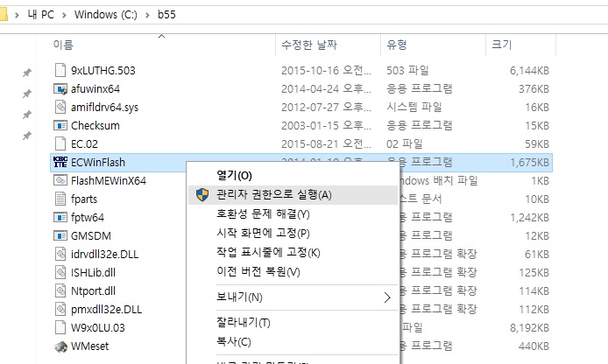Image resolution: width=608 pixels, height=364 pixels.
Task: Select the file name WMeset
Action: click(x=90, y=346)
